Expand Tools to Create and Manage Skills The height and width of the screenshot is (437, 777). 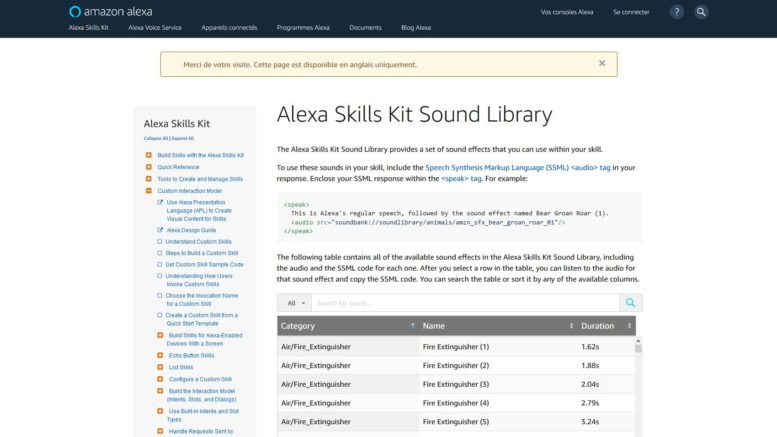149,179
